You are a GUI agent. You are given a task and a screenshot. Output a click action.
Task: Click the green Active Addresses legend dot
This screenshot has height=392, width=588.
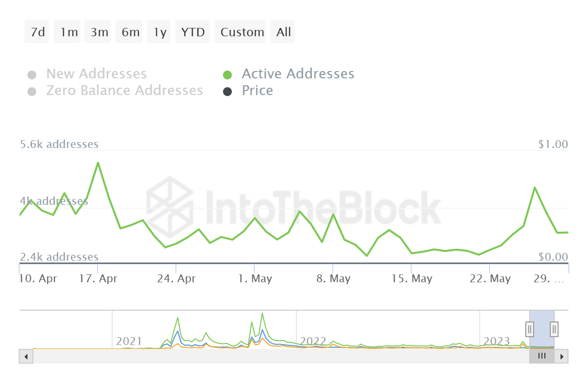pyautogui.click(x=227, y=75)
